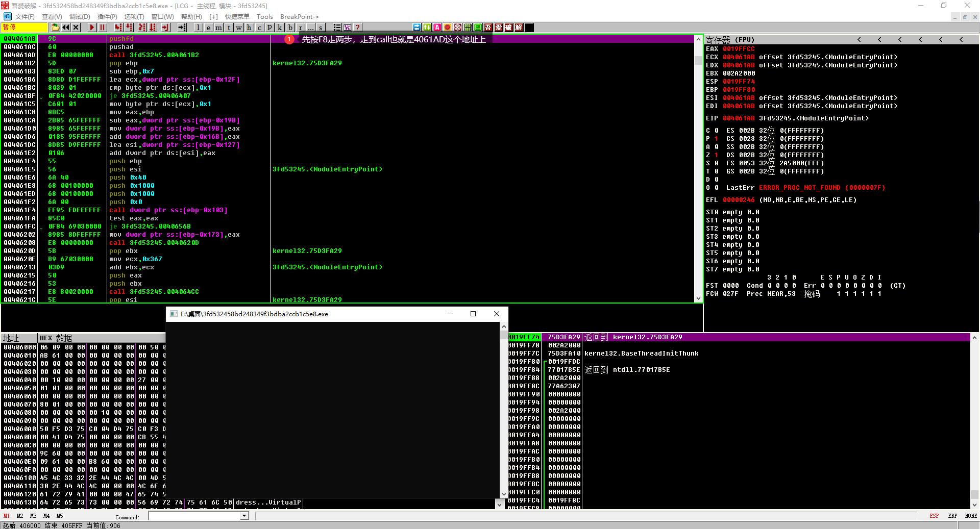The image size is (980, 529).
Task: Click the blue swap arrows plugin icon
Action: 416,28
